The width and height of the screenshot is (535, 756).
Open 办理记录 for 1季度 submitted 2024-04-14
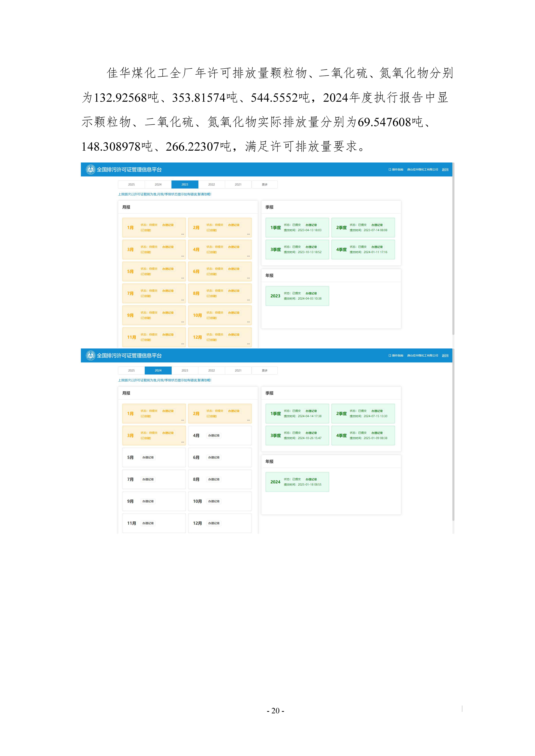click(x=311, y=411)
